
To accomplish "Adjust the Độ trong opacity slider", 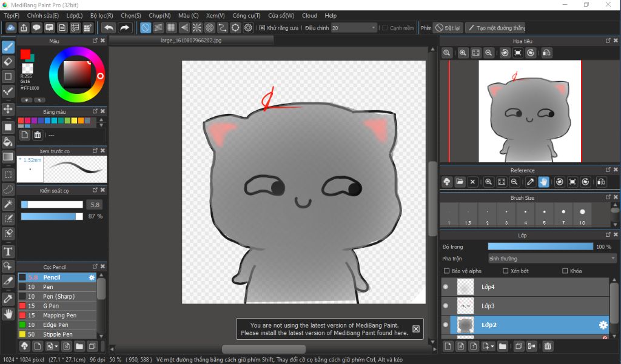I will click(x=540, y=247).
